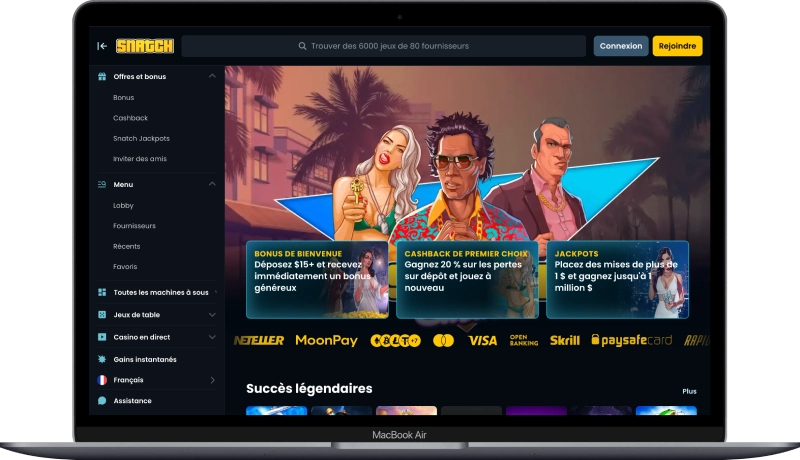Click the French flag icon
Screen dimensions: 800x460
click(x=102, y=380)
